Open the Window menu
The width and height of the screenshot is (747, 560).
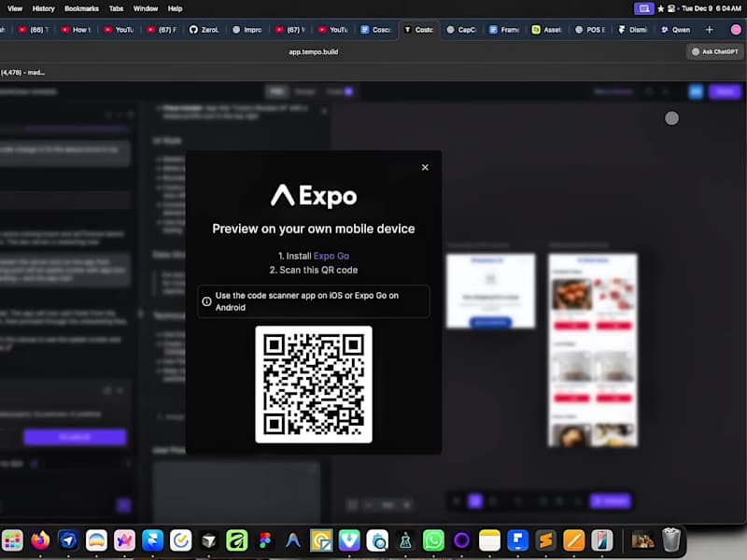(x=146, y=8)
